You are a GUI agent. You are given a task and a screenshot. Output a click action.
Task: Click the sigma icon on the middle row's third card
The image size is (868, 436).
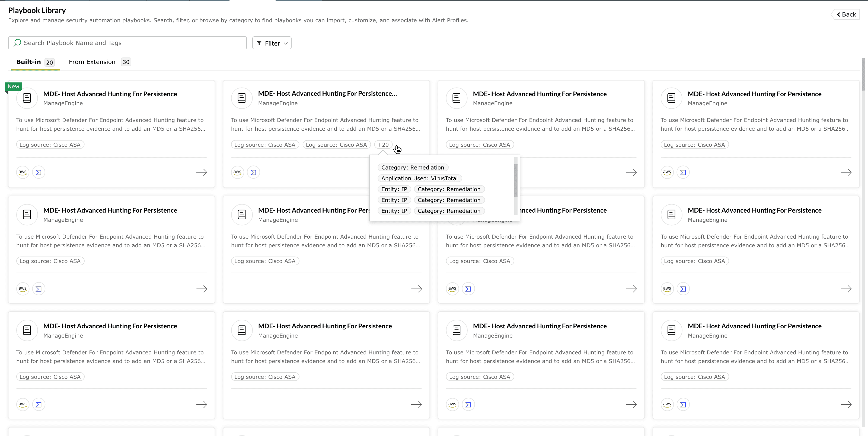click(468, 289)
